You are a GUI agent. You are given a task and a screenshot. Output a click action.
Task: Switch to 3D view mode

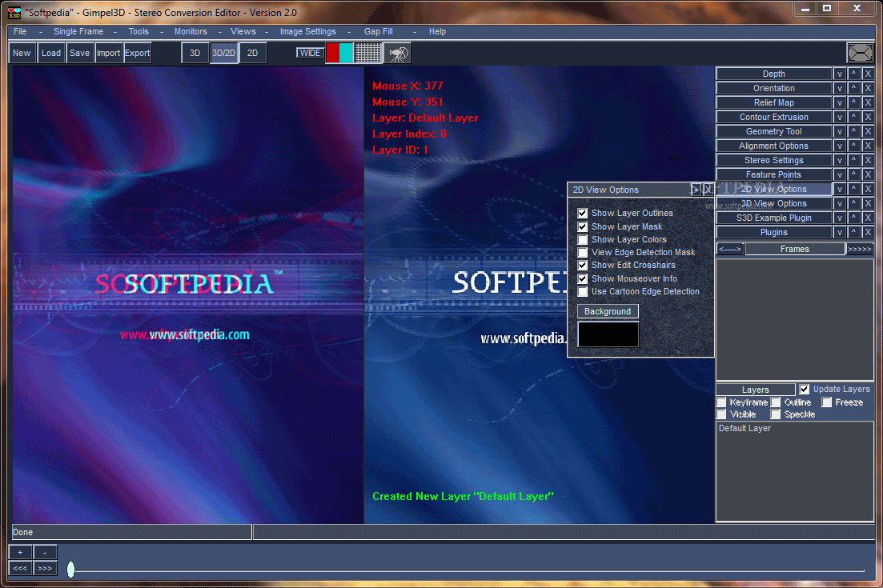[x=195, y=53]
